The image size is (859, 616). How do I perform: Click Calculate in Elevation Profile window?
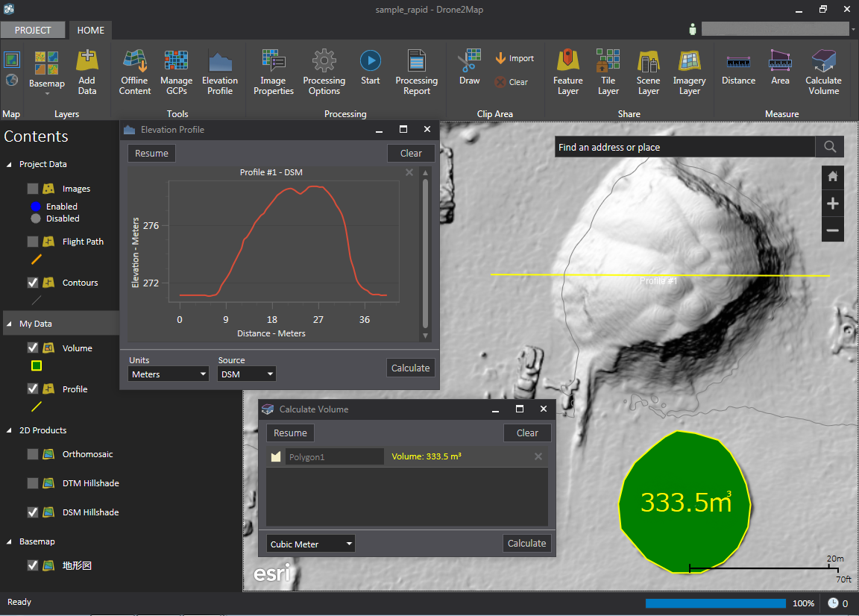[x=410, y=368]
